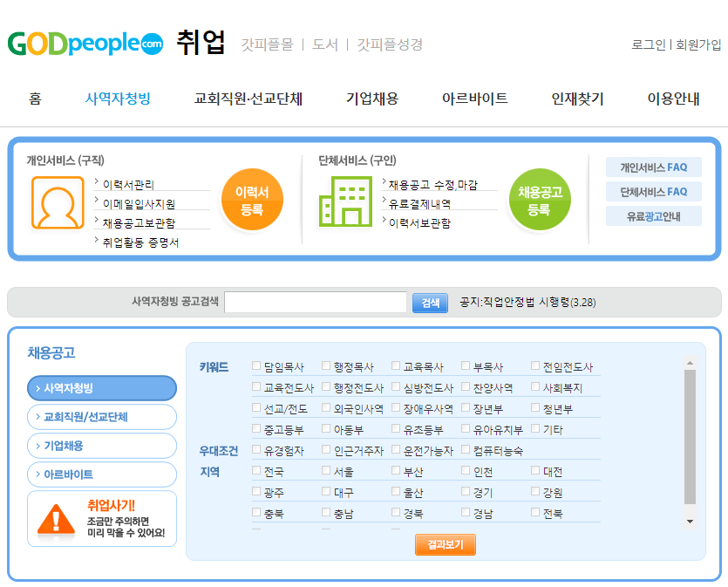Check the 전임전도사 keyword checkbox
The height and width of the screenshot is (587, 728).
point(535,365)
